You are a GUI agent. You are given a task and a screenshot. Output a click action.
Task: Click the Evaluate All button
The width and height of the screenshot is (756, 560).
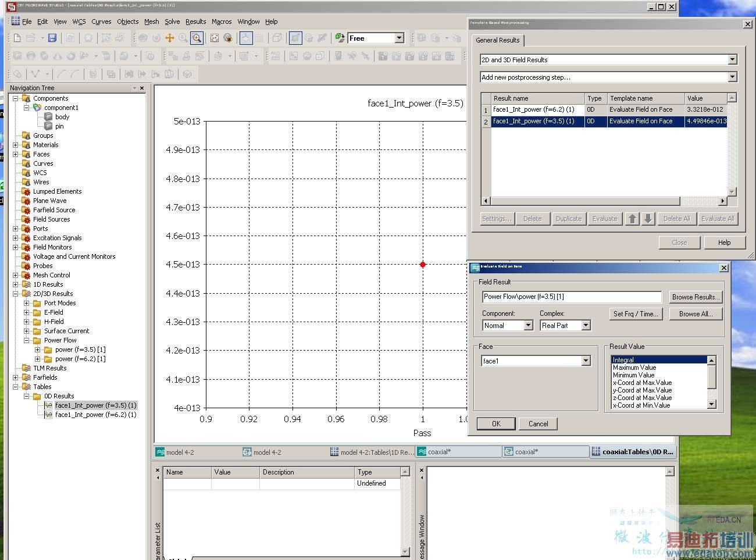click(x=718, y=219)
